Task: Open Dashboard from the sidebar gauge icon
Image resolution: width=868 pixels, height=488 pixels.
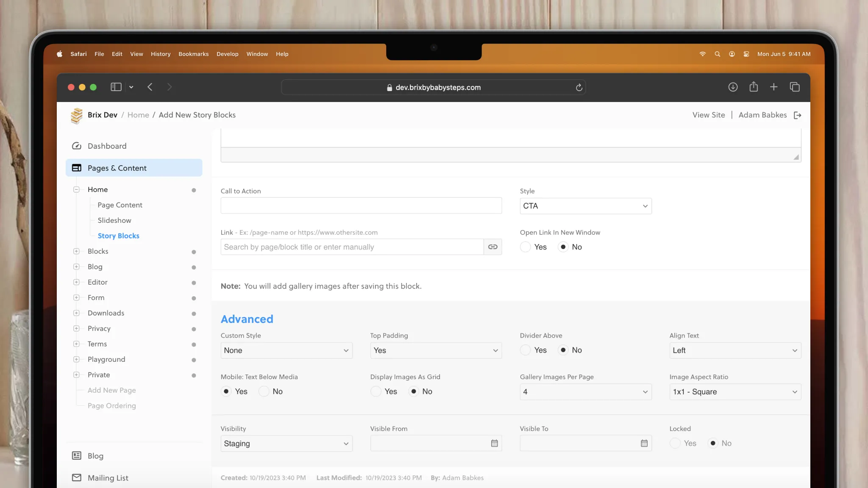Action: tap(77, 146)
